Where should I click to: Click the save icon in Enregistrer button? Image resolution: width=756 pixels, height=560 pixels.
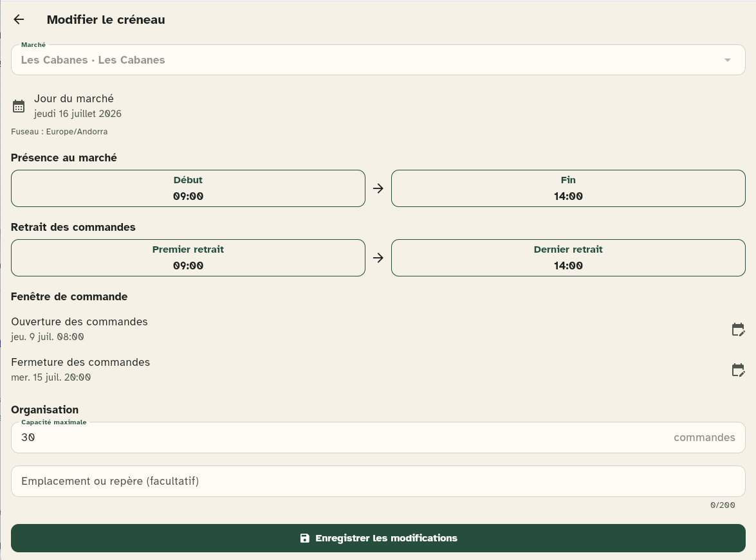coord(305,538)
